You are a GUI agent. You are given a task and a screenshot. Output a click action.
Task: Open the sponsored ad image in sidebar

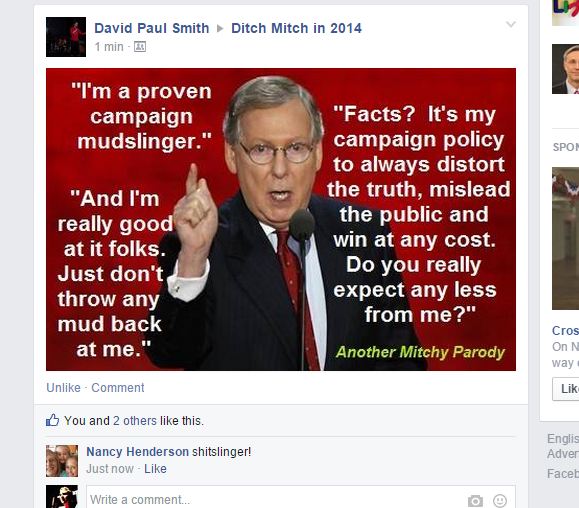[565, 238]
